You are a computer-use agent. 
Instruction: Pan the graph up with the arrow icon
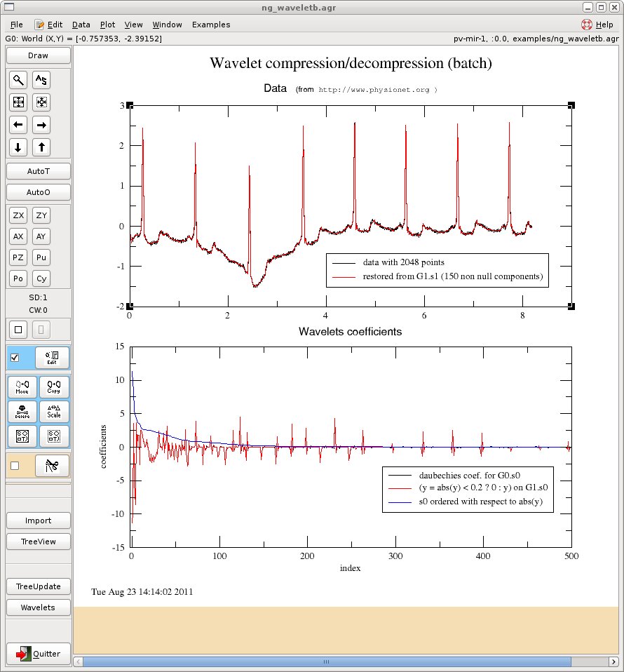click(41, 147)
